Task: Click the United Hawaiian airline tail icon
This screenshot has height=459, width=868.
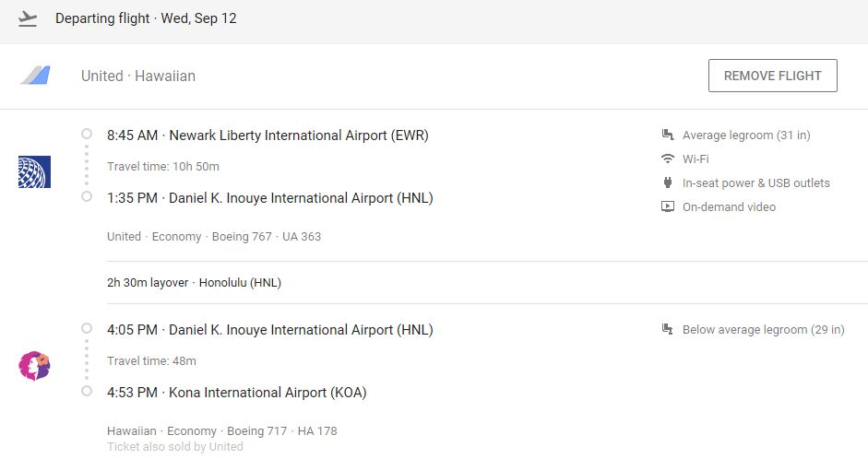Action: pos(35,76)
